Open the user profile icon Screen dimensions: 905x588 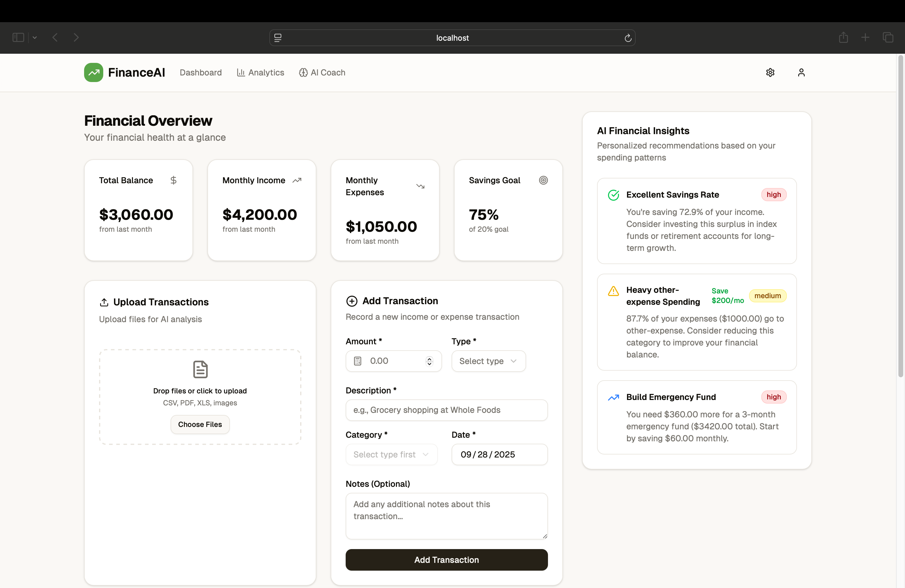801,72
